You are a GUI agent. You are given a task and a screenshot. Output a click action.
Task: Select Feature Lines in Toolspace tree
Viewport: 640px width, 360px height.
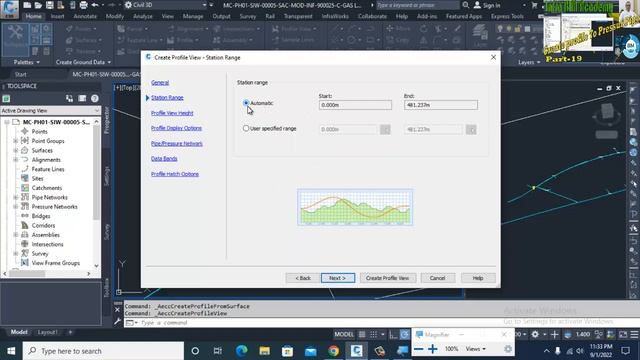(48, 169)
